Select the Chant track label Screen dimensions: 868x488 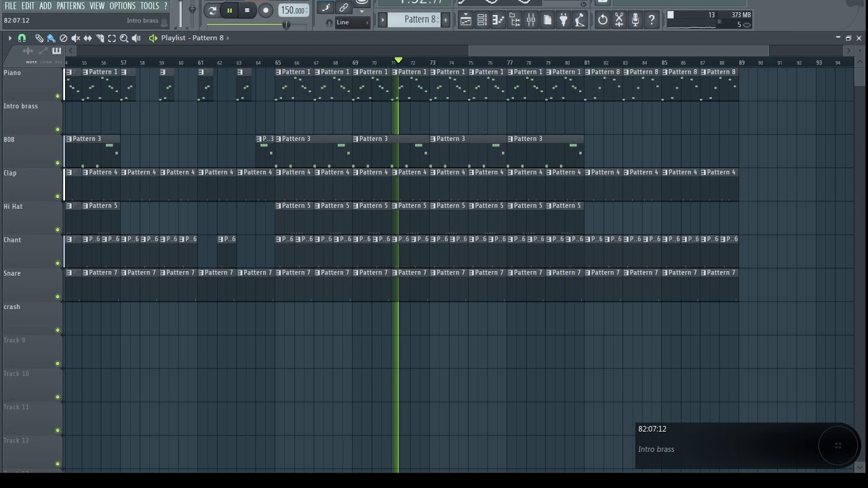(x=12, y=240)
